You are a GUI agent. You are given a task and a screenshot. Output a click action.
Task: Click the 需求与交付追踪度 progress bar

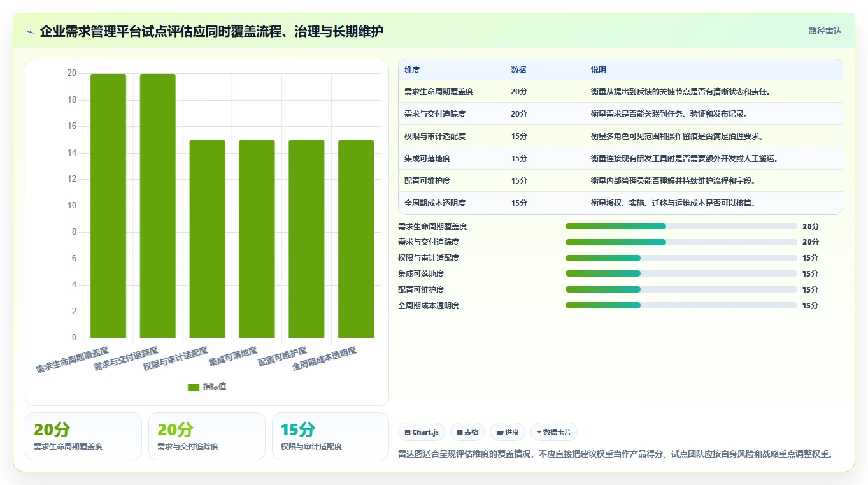click(681, 242)
